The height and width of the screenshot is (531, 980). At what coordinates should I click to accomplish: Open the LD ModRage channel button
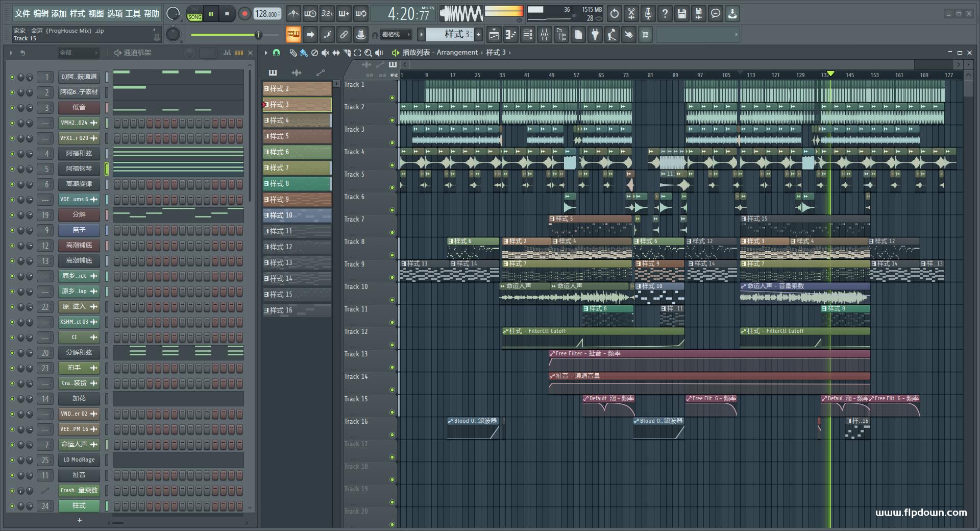coord(79,460)
